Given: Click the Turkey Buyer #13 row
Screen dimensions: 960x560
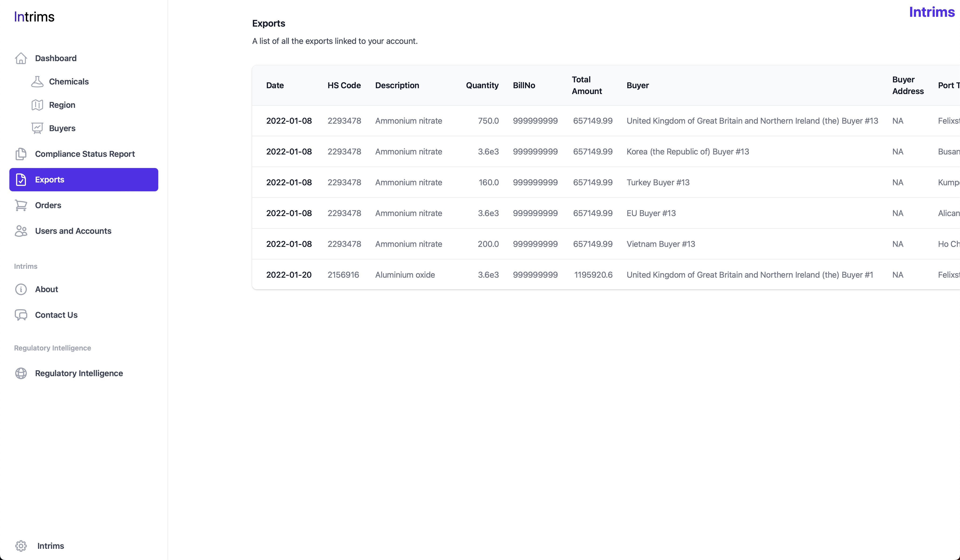Looking at the screenshot, I should [658, 182].
